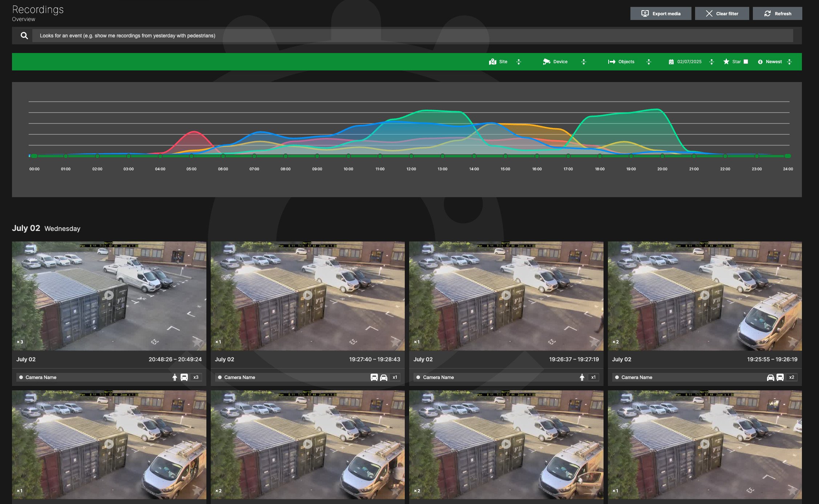Star the first July 02 recording thumbnail
The height and width of the screenshot is (504, 819).
[x=197, y=342]
